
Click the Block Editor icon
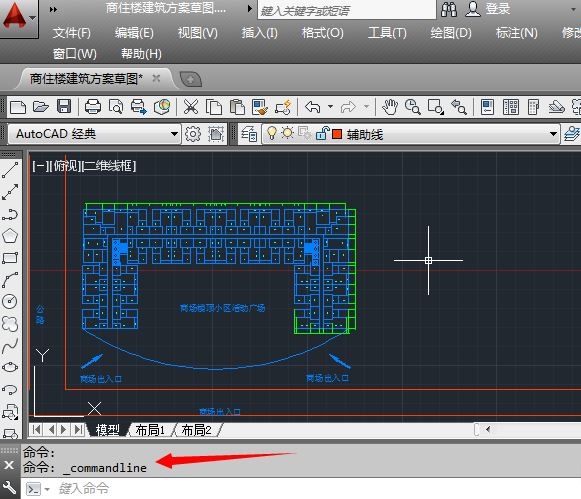(283, 107)
